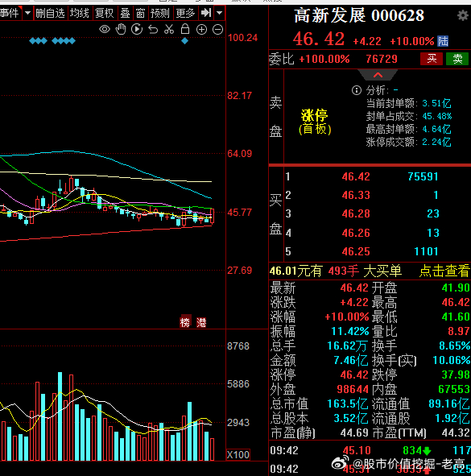Viewport: 471px width, 476px height.
Task: Zoom out with the minus circle icon
Action: coord(217,30)
